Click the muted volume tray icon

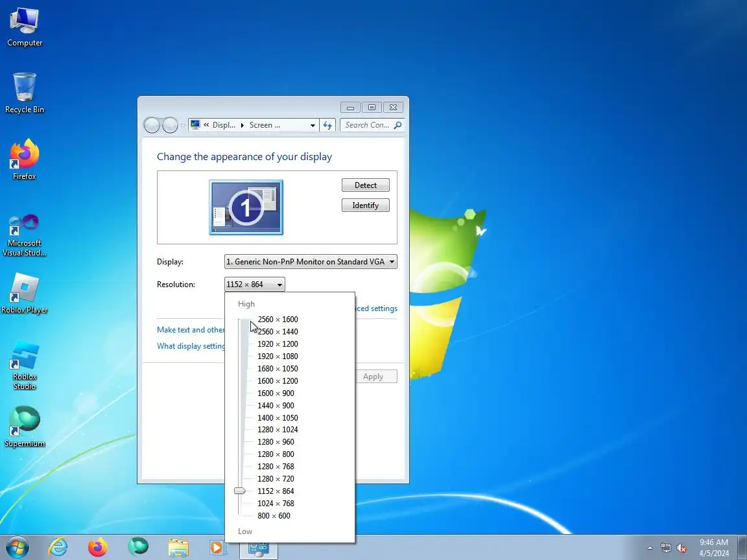[x=682, y=548]
